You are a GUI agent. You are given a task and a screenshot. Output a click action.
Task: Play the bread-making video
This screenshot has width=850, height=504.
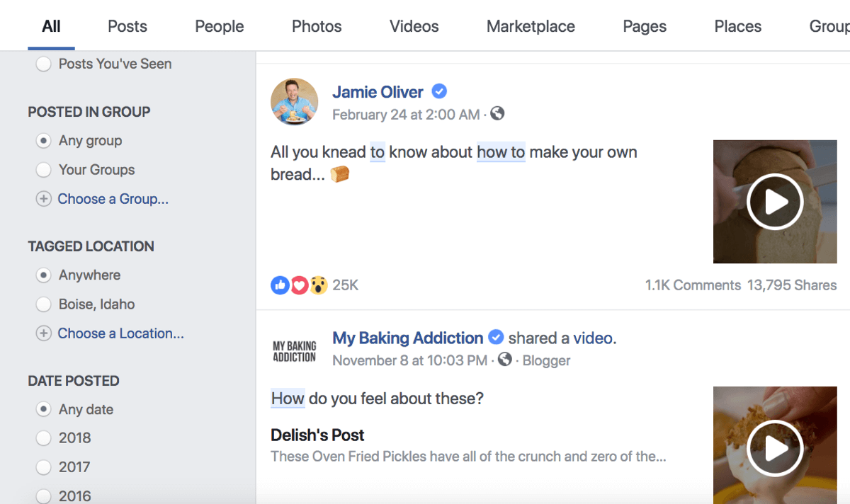(x=774, y=202)
